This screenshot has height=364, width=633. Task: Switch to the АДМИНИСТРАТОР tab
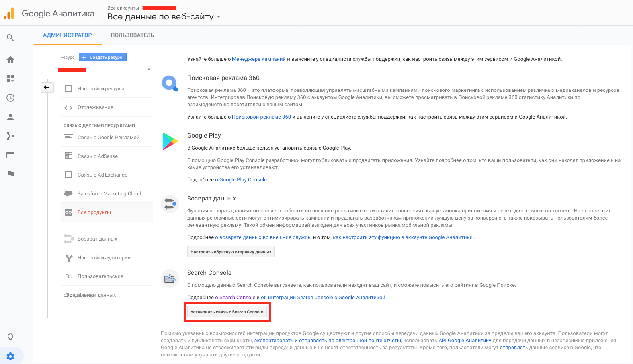67,35
